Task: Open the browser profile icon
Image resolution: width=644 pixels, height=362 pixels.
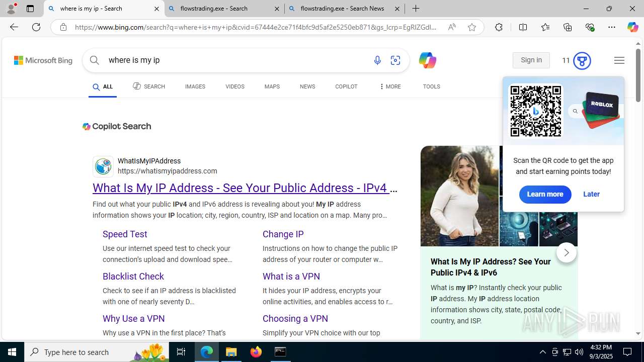Action: 11,9
